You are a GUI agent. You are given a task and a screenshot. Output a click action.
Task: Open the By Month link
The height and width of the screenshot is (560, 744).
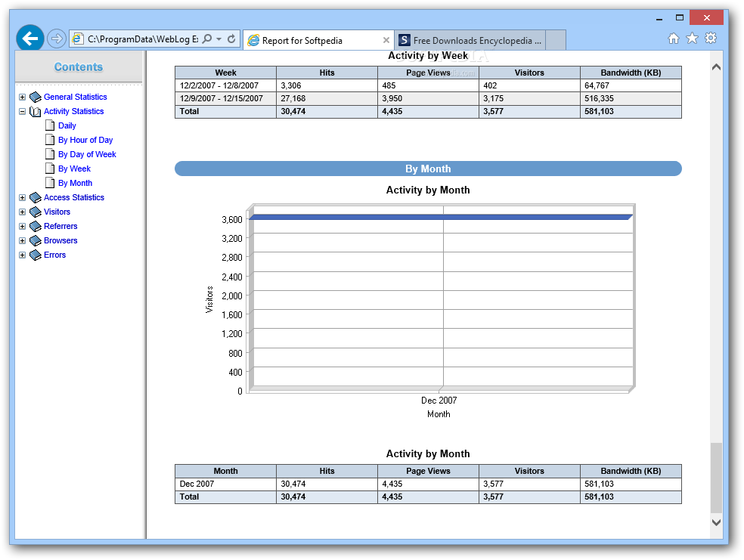pos(75,183)
